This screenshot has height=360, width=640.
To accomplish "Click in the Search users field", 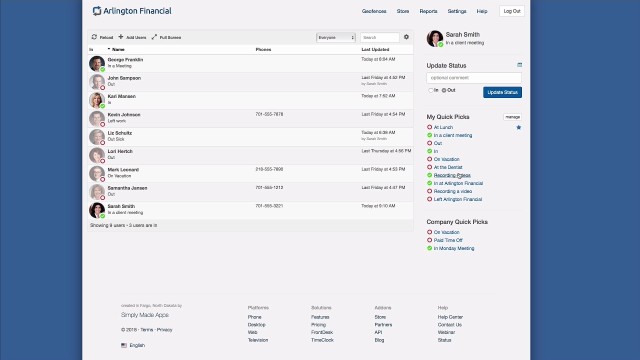I will 380,38.
